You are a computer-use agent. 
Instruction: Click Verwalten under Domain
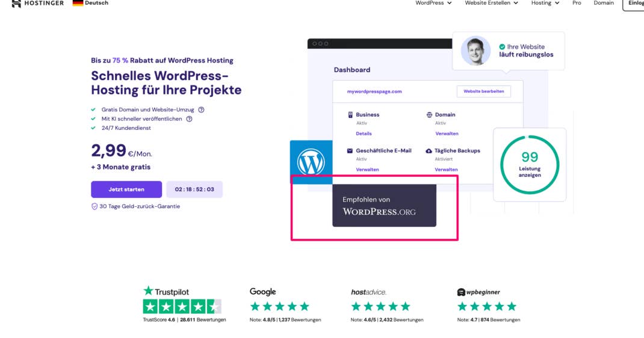click(447, 134)
